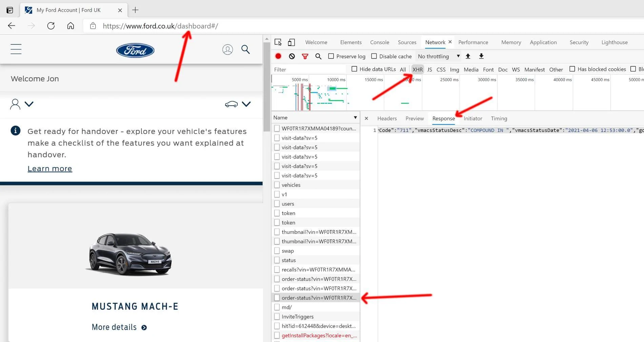The width and height of the screenshot is (644, 342).
Task: Close the request details pane
Action: [366, 118]
